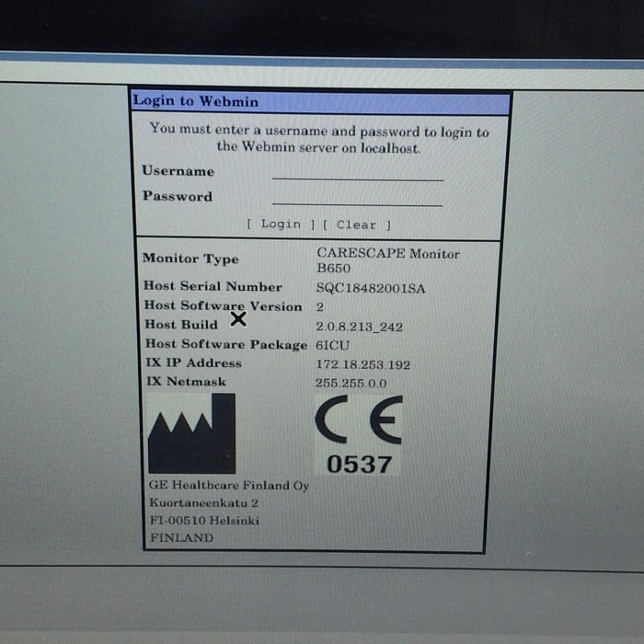The image size is (644, 644).
Task: Click the netmask value 255.255.0.0
Action: click(x=351, y=383)
